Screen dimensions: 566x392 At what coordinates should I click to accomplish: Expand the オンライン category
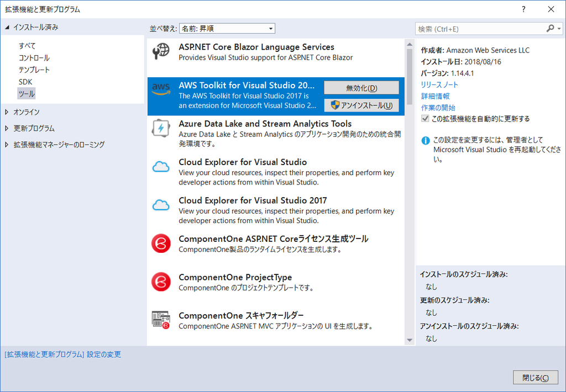pos(7,112)
